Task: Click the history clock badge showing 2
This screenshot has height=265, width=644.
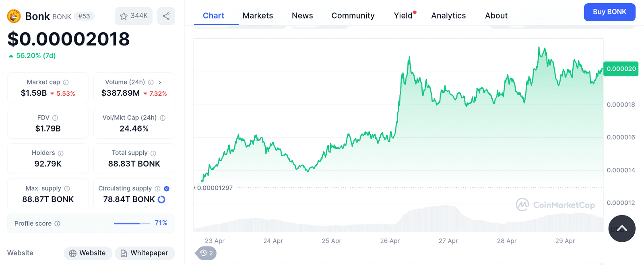Action: click(206, 253)
